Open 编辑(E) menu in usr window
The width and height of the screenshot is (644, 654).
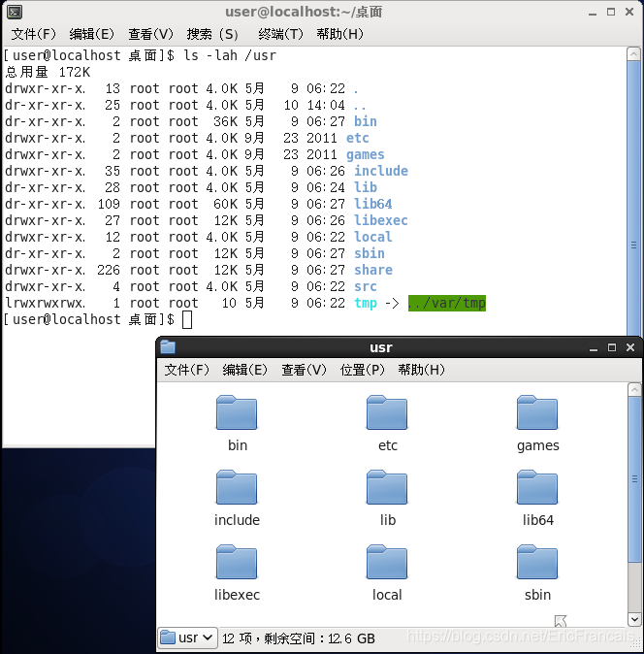244,370
